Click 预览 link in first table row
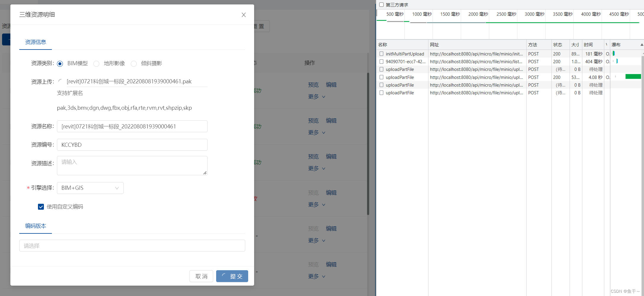644x296 pixels. 313,85
